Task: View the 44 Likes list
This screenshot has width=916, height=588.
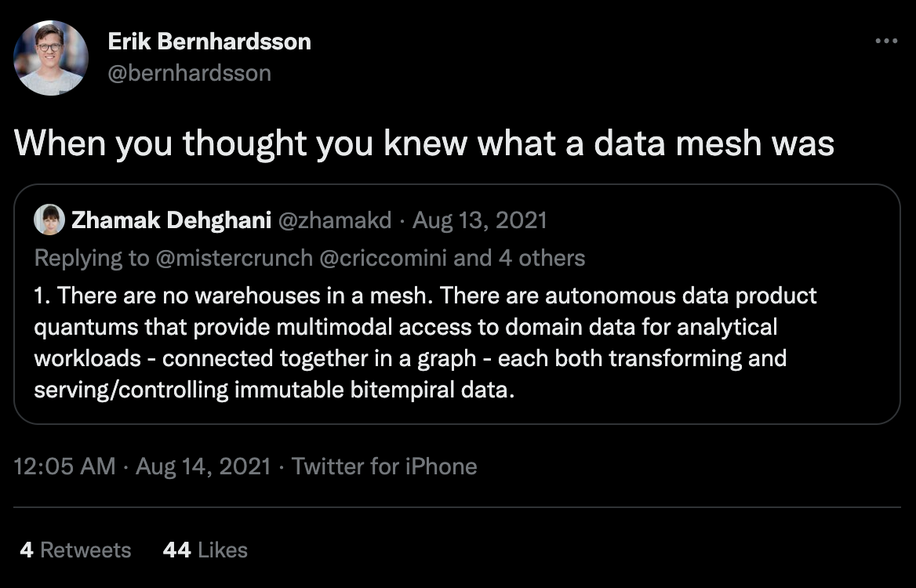Action: 205,550
